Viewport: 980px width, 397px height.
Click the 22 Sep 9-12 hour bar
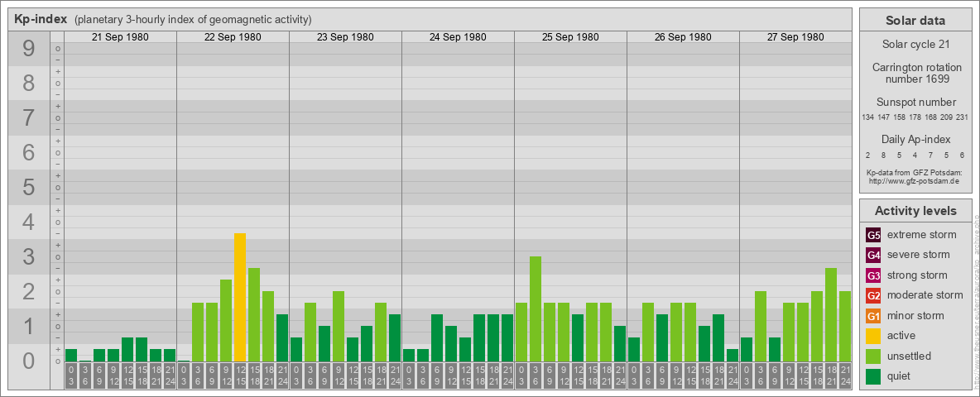pyautogui.click(x=226, y=321)
